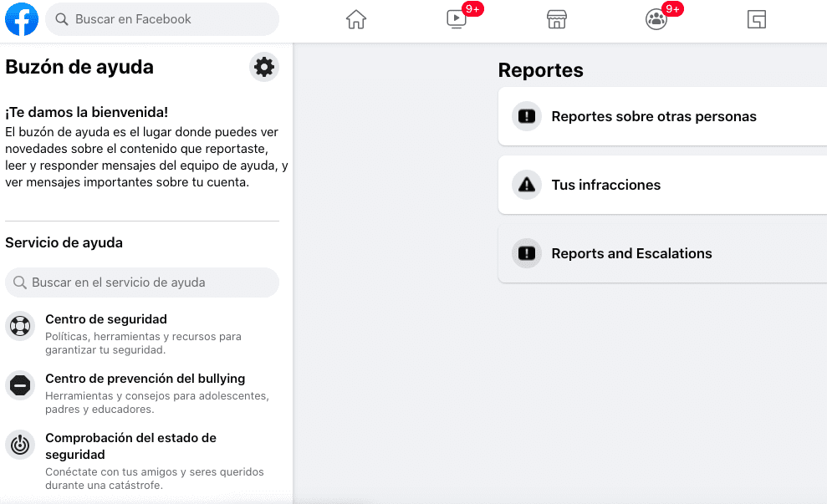This screenshot has width=827, height=504.
Task: Open the Marketplace store icon
Action: [556, 19]
